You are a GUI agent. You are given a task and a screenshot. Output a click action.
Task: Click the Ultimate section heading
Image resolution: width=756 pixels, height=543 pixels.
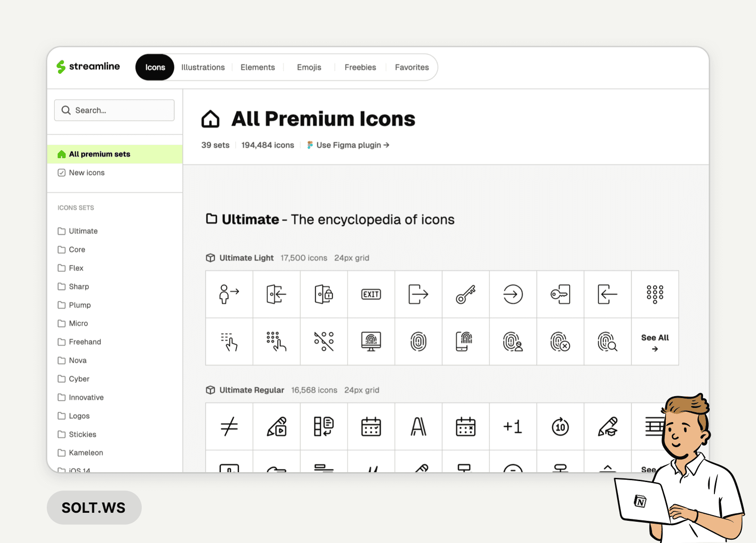pyautogui.click(x=330, y=220)
